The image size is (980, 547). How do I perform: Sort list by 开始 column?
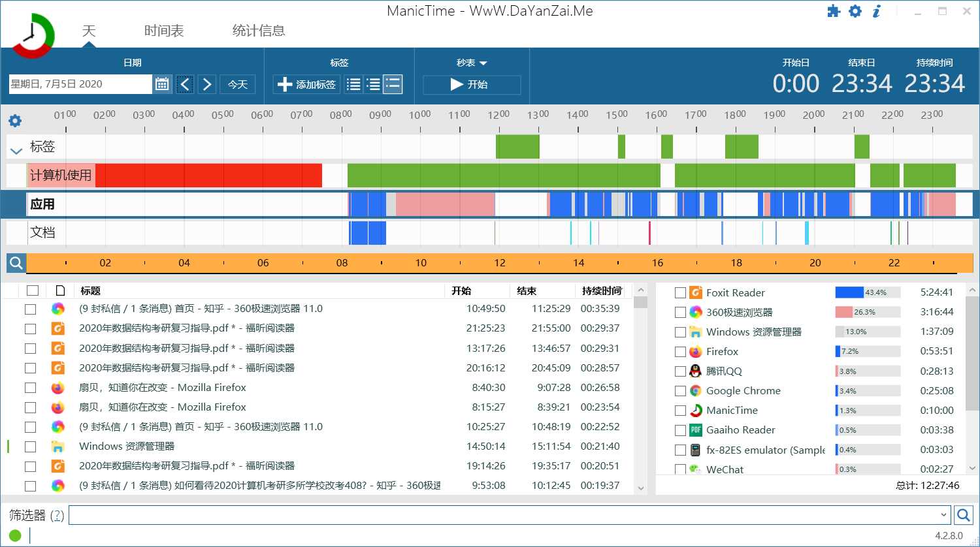[461, 290]
